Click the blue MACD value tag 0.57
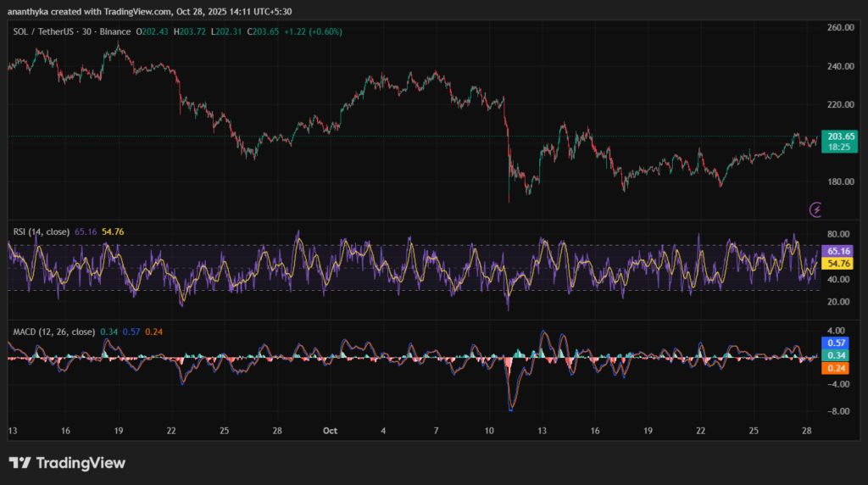 click(837, 343)
